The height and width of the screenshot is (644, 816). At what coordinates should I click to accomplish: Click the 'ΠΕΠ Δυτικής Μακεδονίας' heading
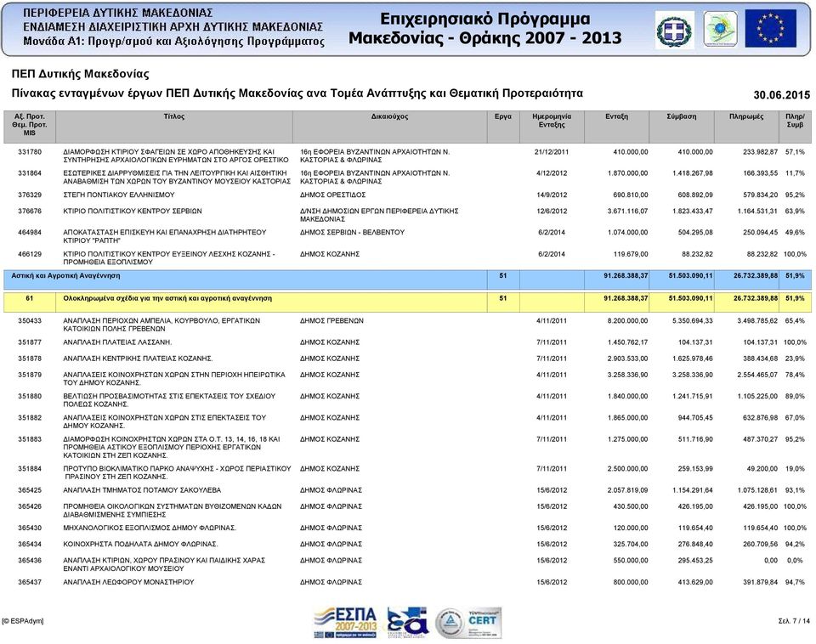click(x=80, y=74)
